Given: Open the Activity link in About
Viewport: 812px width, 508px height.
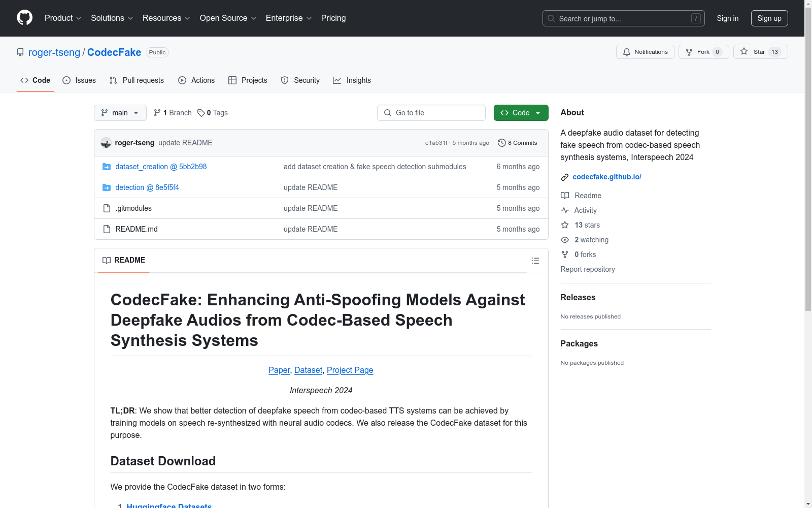Looking at the screenshot, I should [579, 210].
